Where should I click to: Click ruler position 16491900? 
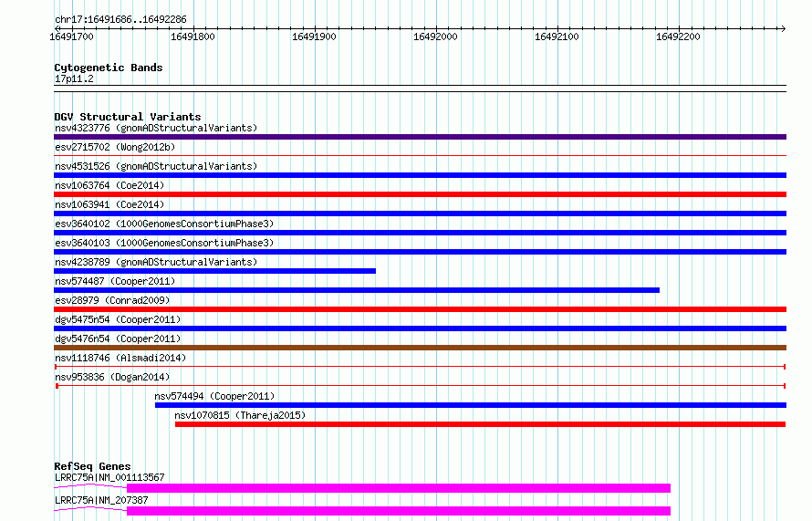[314, 36]
